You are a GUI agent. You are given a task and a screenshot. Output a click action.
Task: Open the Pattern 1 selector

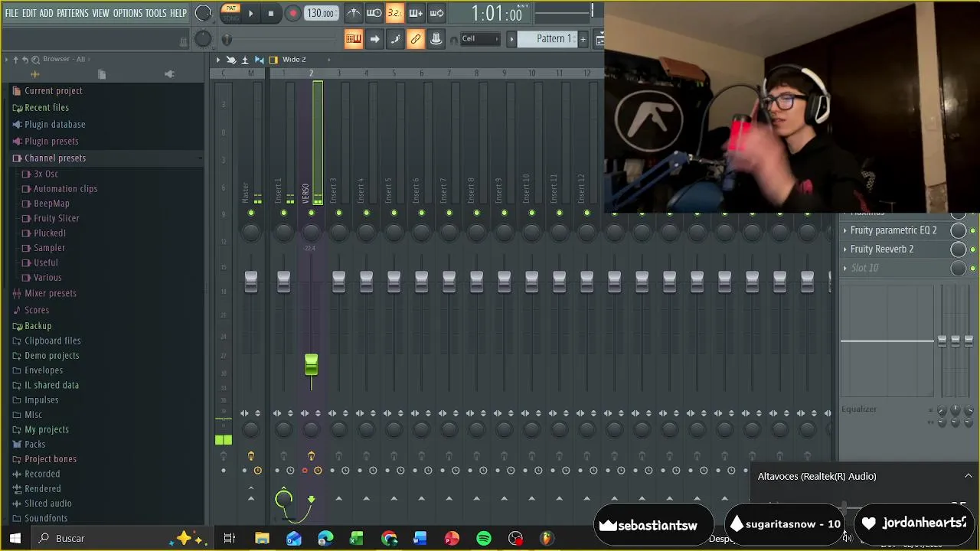click(553, 39)
